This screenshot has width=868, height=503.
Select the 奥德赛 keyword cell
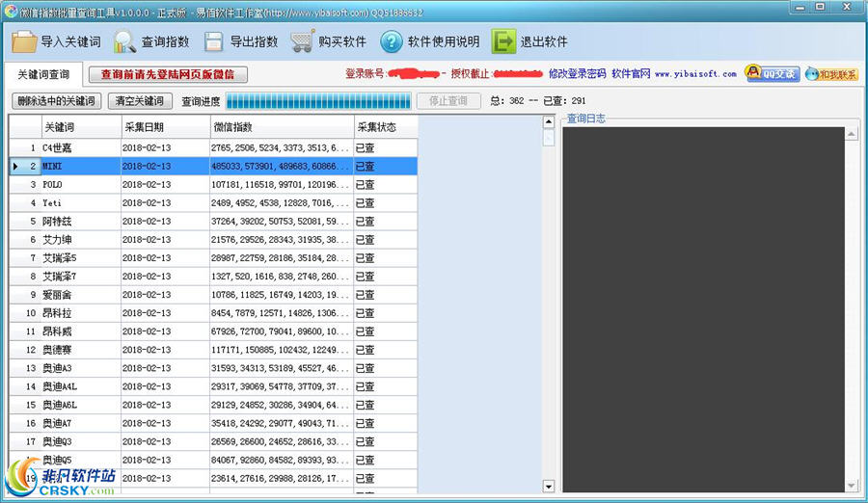(x=81, y=350)
